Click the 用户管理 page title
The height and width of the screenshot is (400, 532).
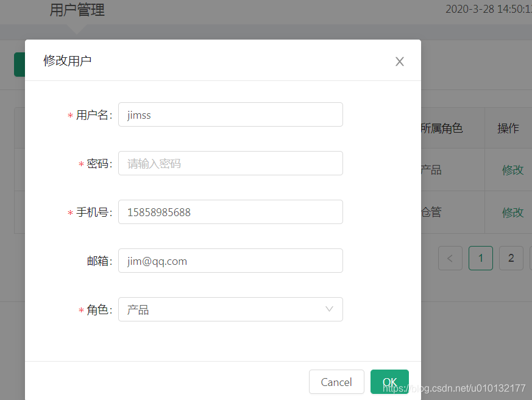pyautogui.click(x=77, y=10)
